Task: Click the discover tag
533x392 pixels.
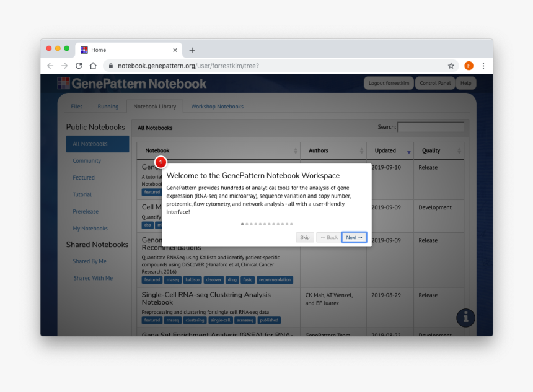Action: (213, 280)
